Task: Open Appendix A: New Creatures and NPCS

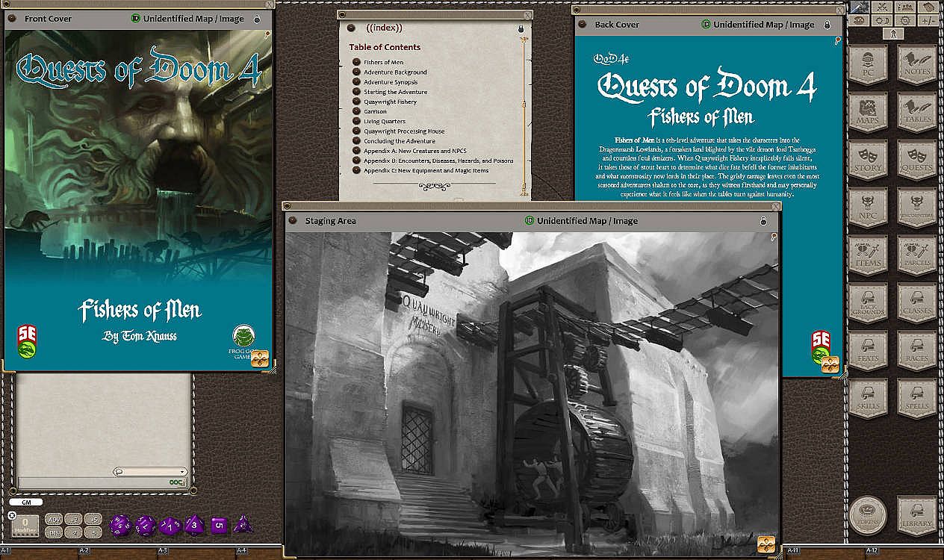Action: [417, 151]
